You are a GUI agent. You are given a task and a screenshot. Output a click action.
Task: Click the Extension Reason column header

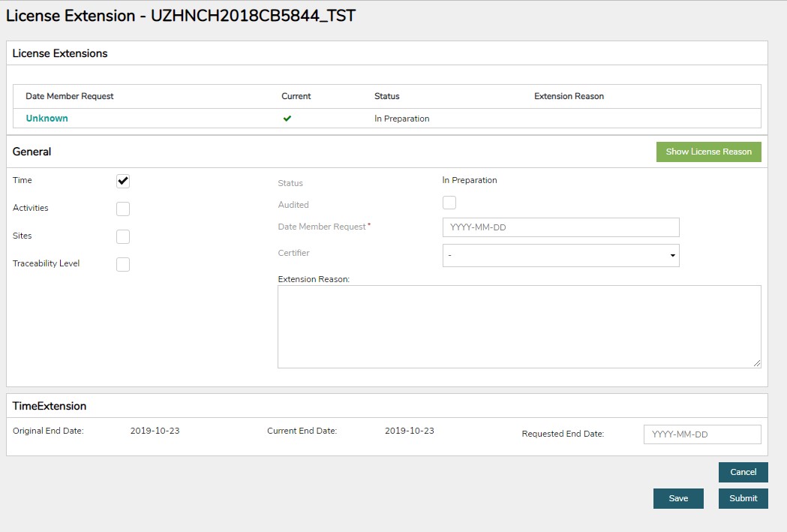pos(569,96)
